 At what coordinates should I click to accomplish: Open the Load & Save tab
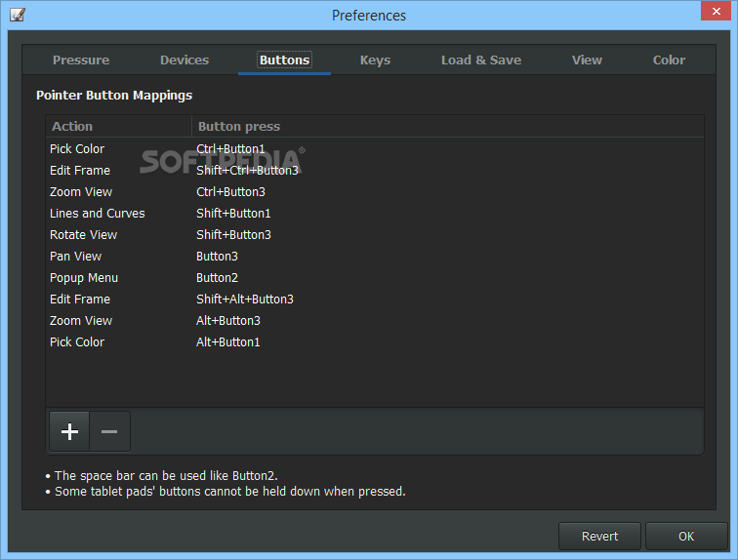pyautogui.click(x=481, y=60)
